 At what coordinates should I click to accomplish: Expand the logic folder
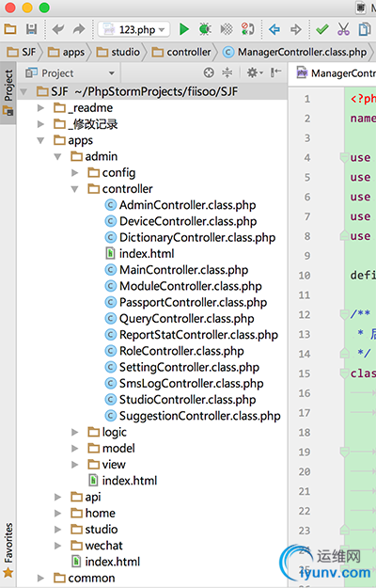click(x=75, y=433)
